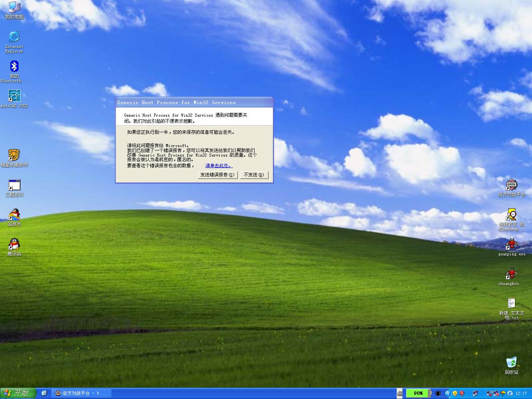Select the 浩方对战平台 desktop shortcut
Image resolution: width=532 pixels, height=399 pixels.
[x=511, y=188]
